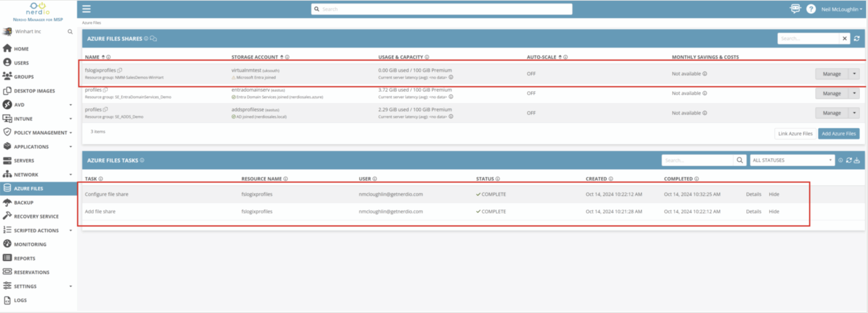
Task: Open the help question mark icon
Action: pos(811,9)
